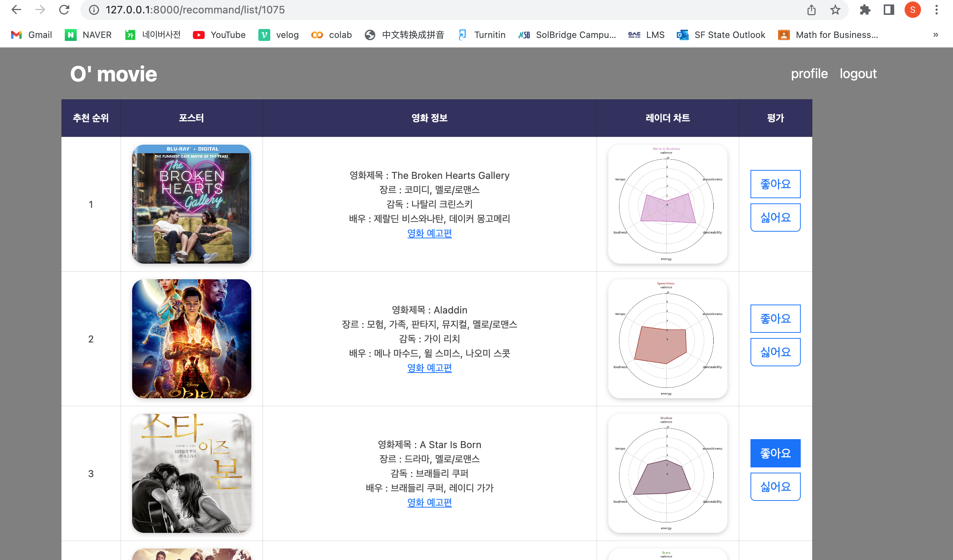
Task: Open the Aladdin 영화 예고편 trailer link
Action: tap(429, 368)
